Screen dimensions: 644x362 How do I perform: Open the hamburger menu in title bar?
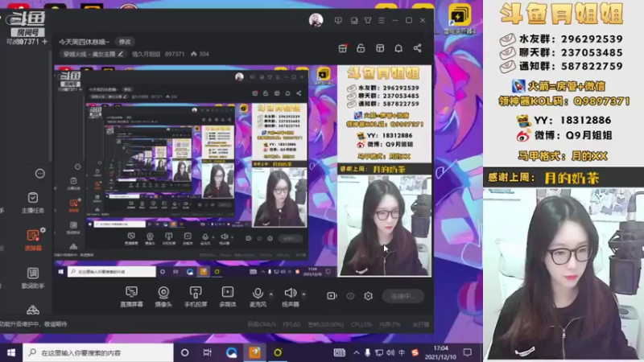[382, 20]
